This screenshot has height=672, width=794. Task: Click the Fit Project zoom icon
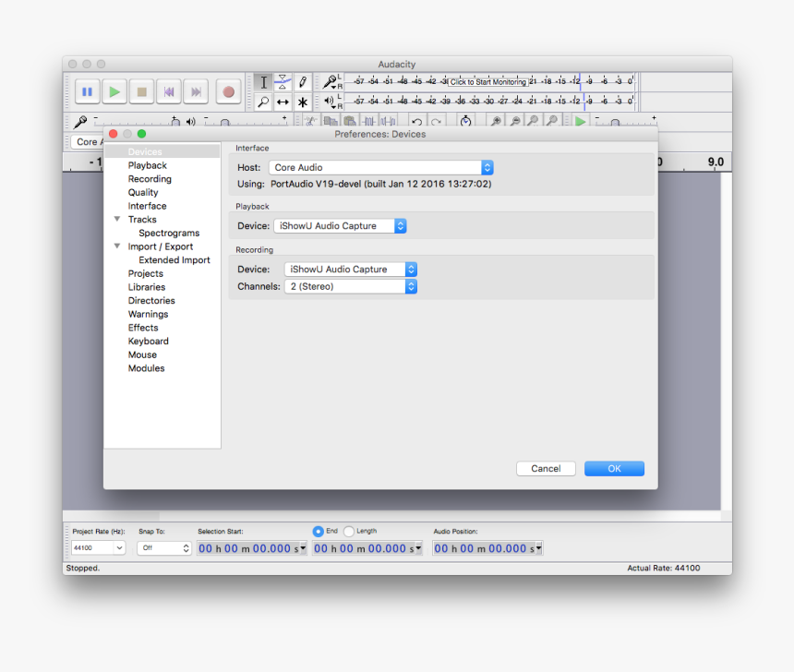pos(552,121)
